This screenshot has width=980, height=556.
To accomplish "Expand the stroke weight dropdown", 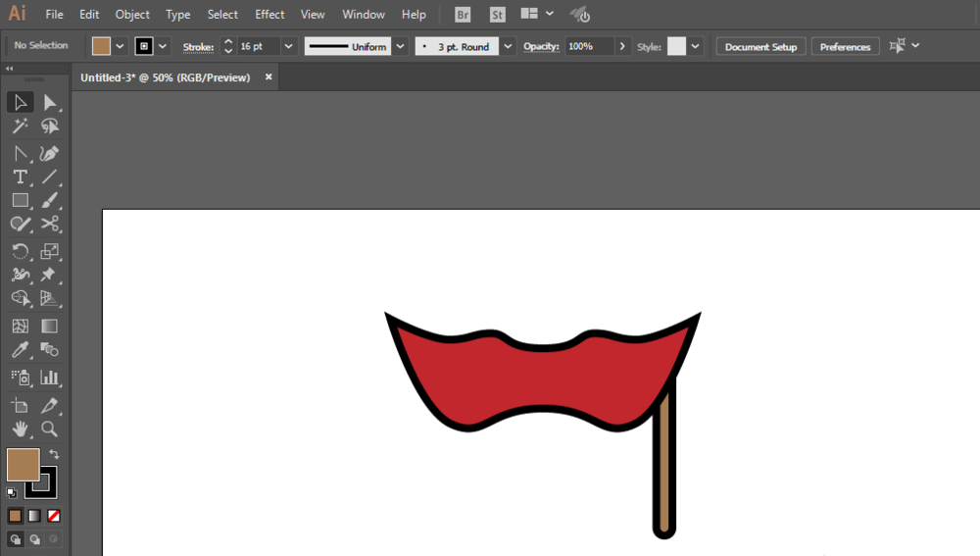I will pos(289,46).
